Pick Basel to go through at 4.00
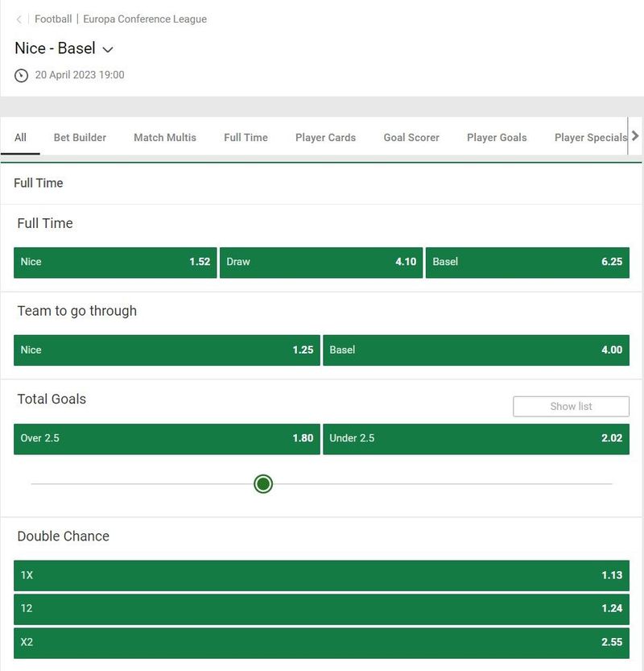The image size is (644, 671). [476, 350]
